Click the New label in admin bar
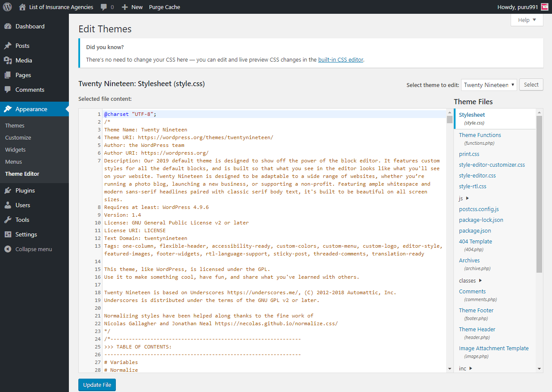The height and width of the screenshot is (392, 552). (137, 7)
